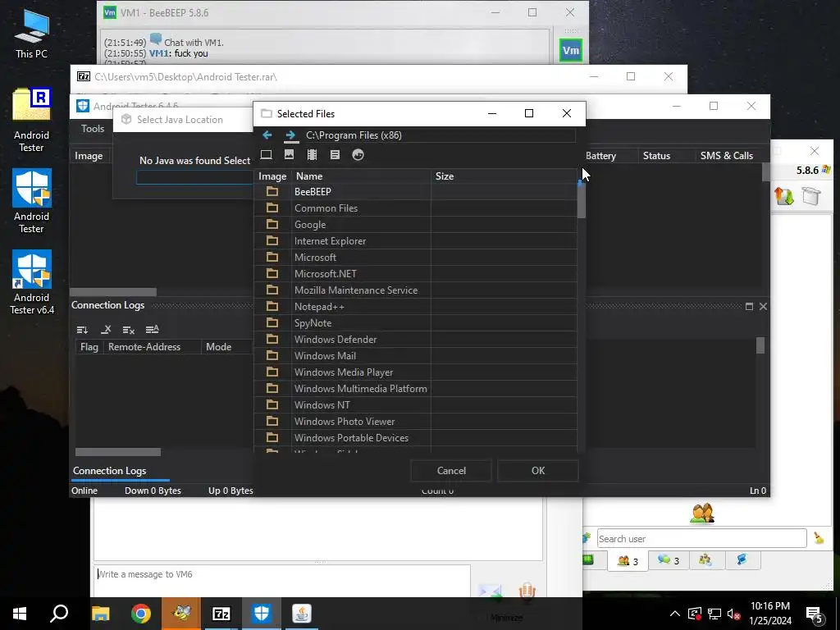Screen dimensions: 840x630
Task: Click the microphone icon in BeeBEEP chat
Action: coord(527,591)
